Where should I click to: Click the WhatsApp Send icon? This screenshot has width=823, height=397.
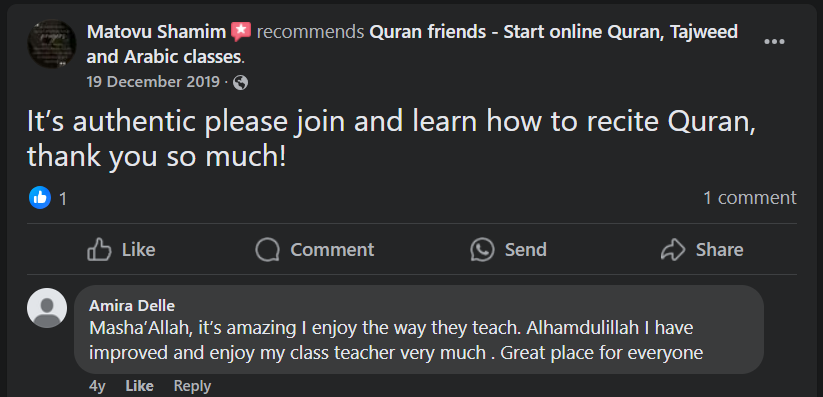coord(482,249)
